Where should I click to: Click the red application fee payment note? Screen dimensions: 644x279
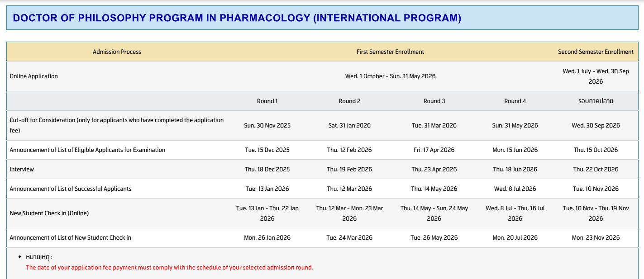coord(169,268)
